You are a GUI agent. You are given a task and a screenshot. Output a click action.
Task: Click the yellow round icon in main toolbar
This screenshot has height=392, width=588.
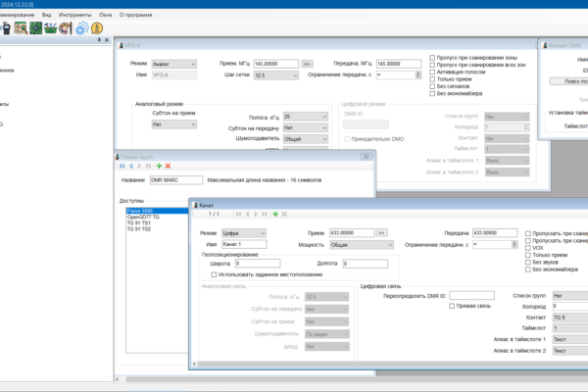96,28
